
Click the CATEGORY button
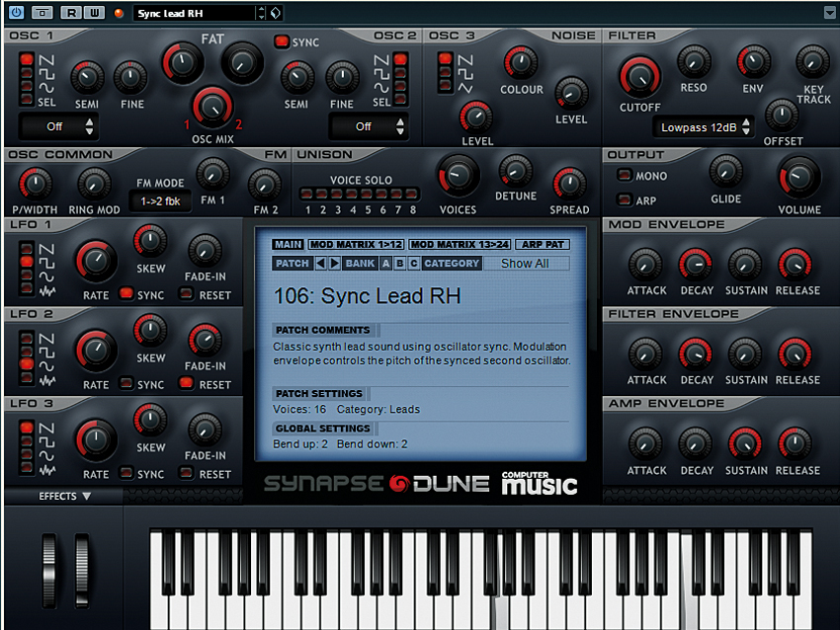click(x=452, y=263)
